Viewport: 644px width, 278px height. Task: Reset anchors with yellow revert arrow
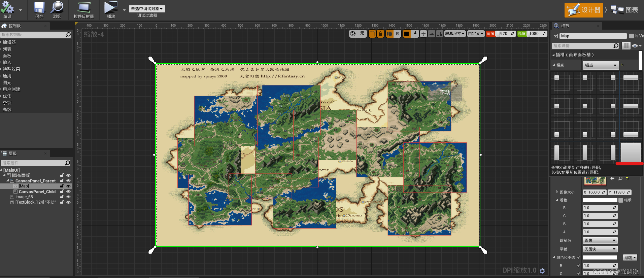(x=622, y=65)
